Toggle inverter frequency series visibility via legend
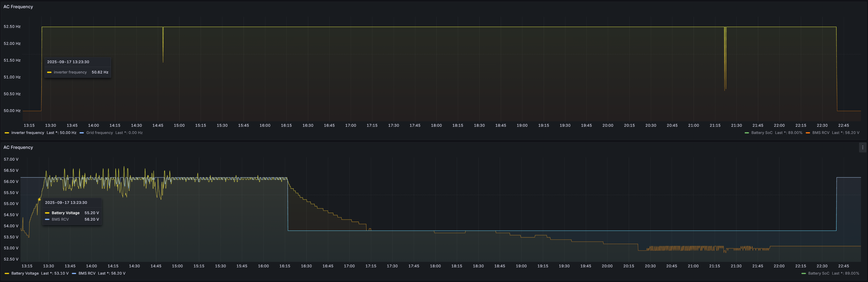The image size is (868, 282). point(28,133)
